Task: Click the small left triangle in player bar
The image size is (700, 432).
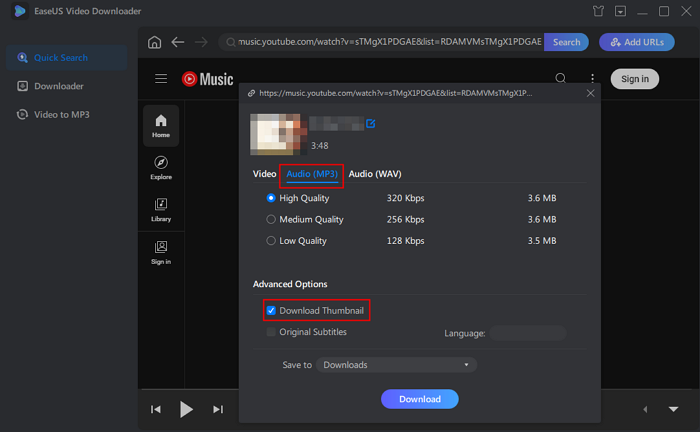Action: (x=646, y=409)
